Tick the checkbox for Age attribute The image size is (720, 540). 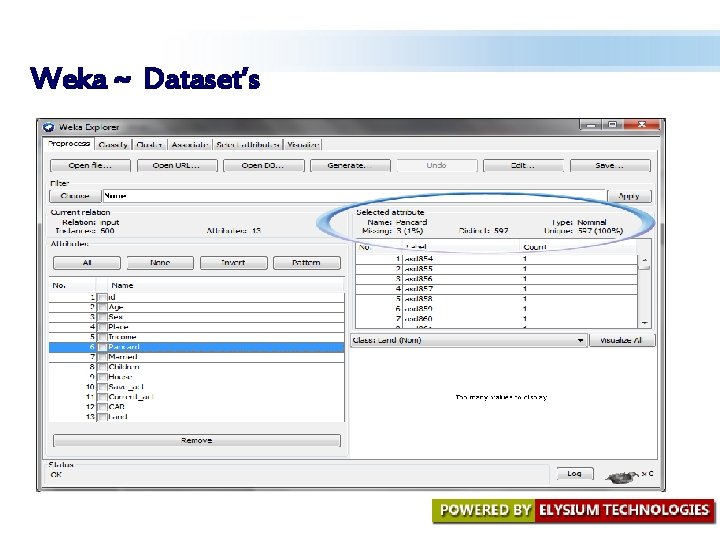pos(102,307)
